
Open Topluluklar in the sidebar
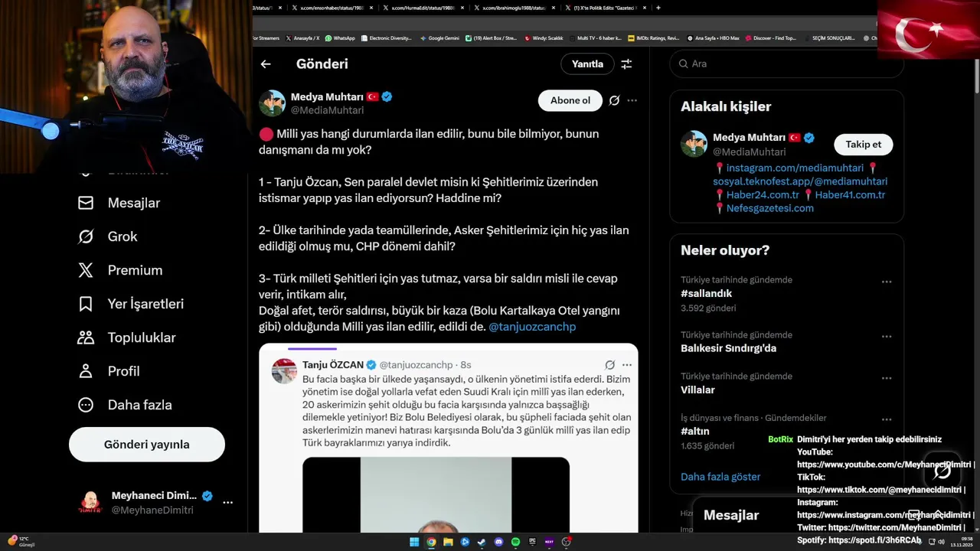point(127,337)
